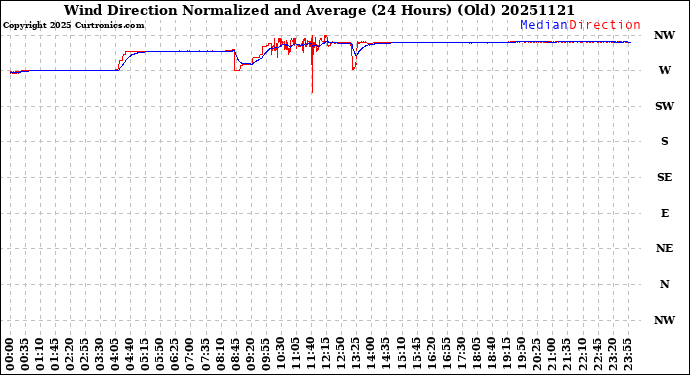690x375 pixels.
Task: Click the 00:00 time label
Action: click(x=10, y=355)
